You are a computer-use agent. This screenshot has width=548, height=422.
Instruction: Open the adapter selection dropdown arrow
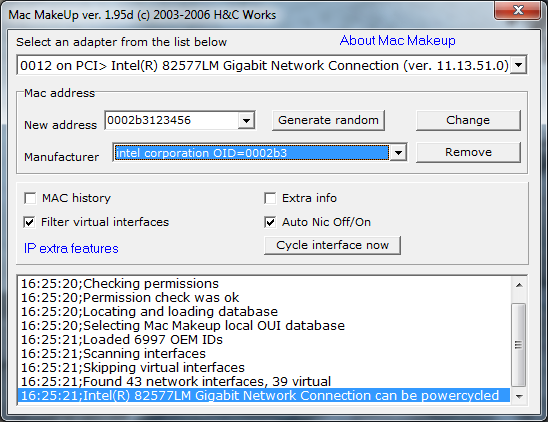519,65
